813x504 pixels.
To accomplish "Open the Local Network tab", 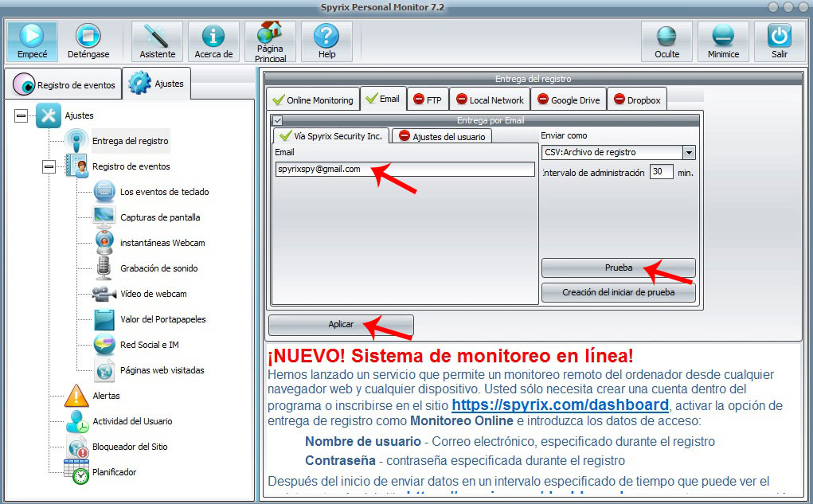I will 490,100.
